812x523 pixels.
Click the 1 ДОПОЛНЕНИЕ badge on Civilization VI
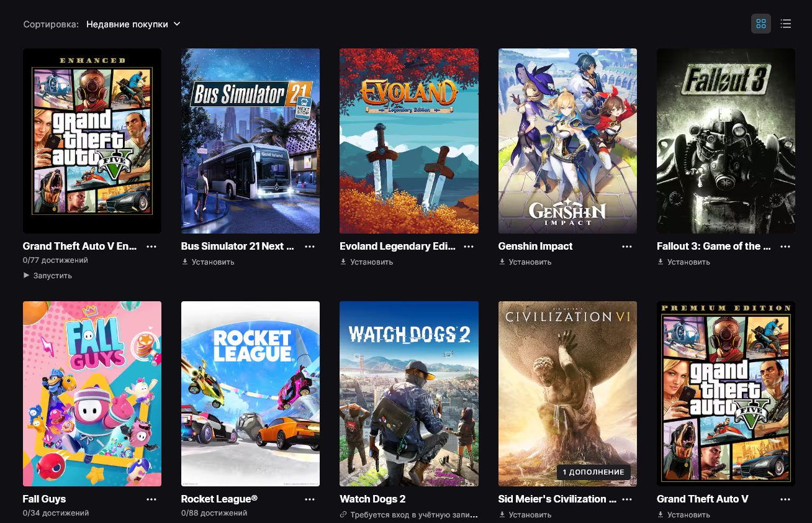(x=593, y=472)
